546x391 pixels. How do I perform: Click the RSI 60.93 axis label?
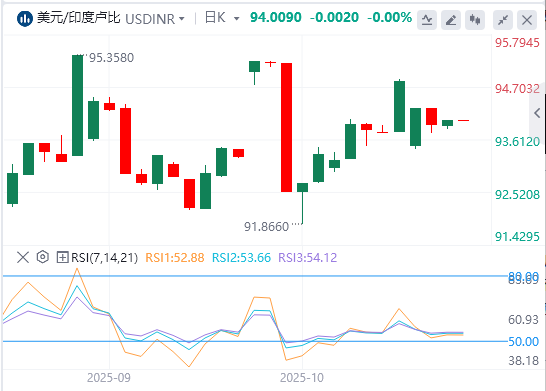coord(523,320)
